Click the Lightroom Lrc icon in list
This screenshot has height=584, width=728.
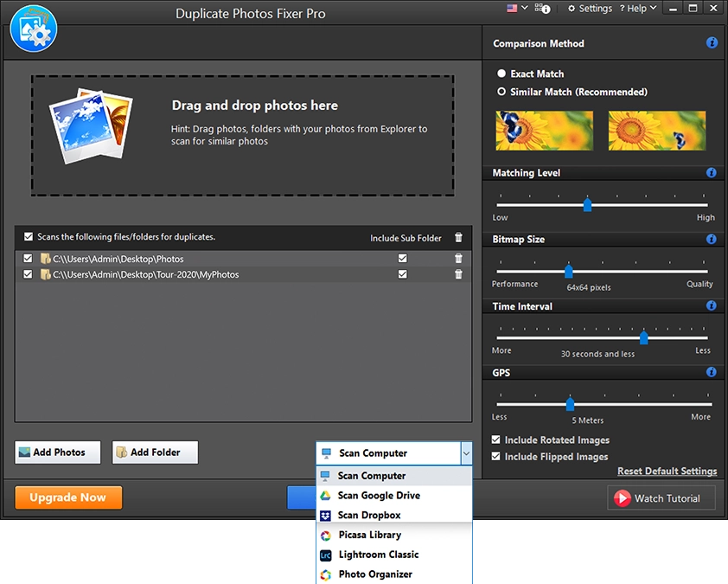click(325, 555)
